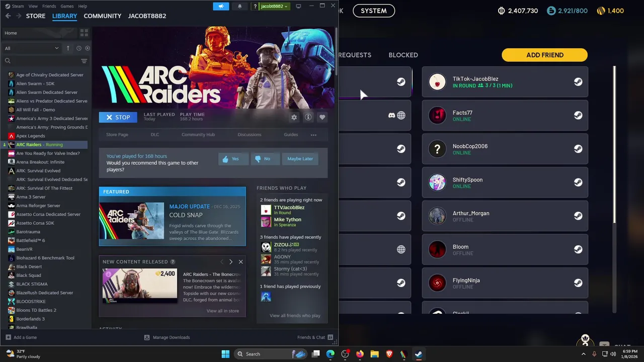The height and width of the screenshot is (362, 644).
Task: Click the Steam icon beside FlyingNinja
Action: (x=578, y=283)
